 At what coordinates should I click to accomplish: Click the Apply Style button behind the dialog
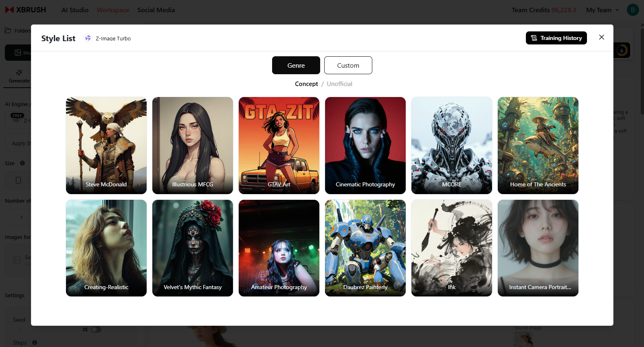click(19, 144)
